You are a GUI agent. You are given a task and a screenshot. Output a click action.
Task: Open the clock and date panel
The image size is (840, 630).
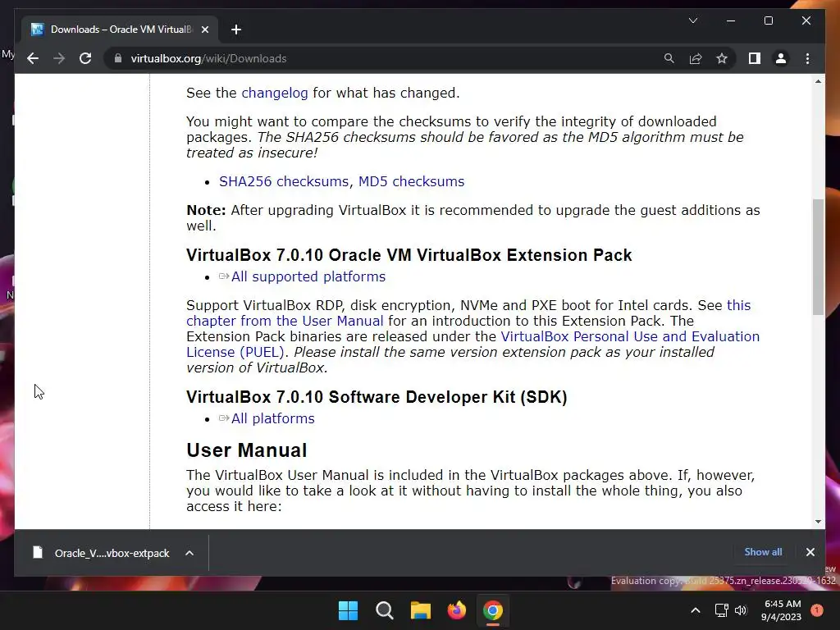click(782, 610)
